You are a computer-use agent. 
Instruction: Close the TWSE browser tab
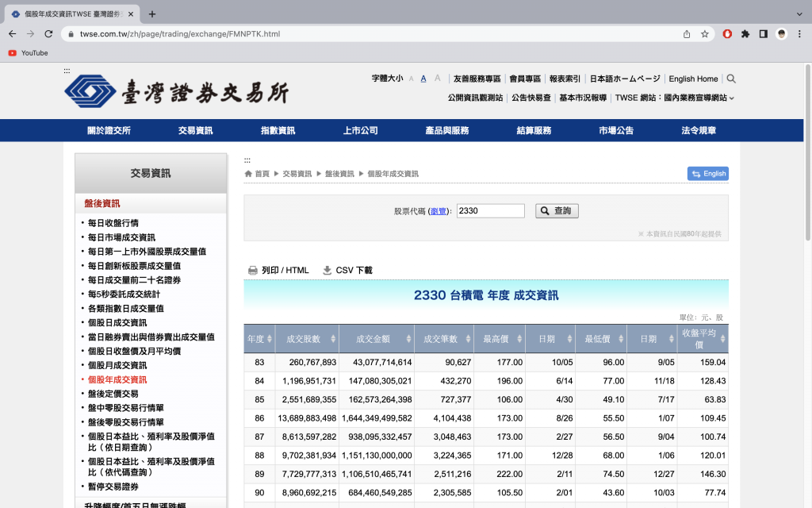pos(131,14)
